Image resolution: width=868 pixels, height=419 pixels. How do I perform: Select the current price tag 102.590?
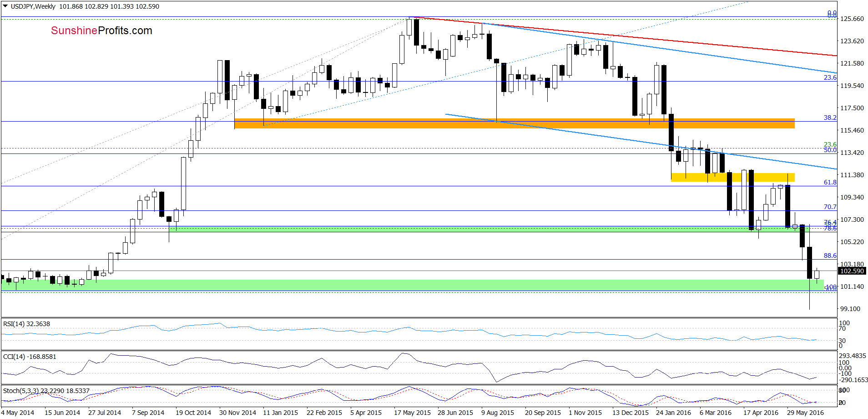pos(852,271)
